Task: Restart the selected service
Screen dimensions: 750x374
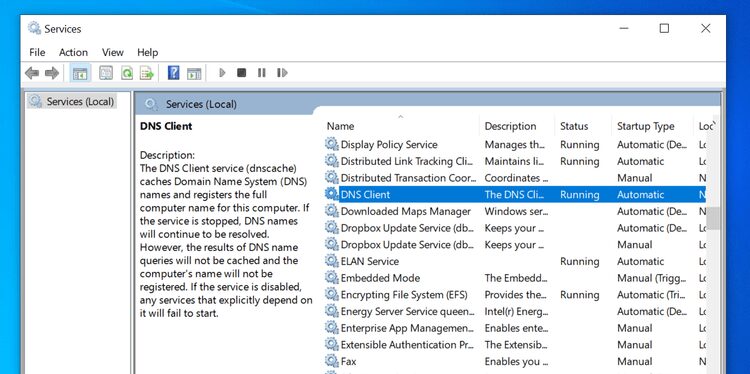Action: [x=282, y=73]
